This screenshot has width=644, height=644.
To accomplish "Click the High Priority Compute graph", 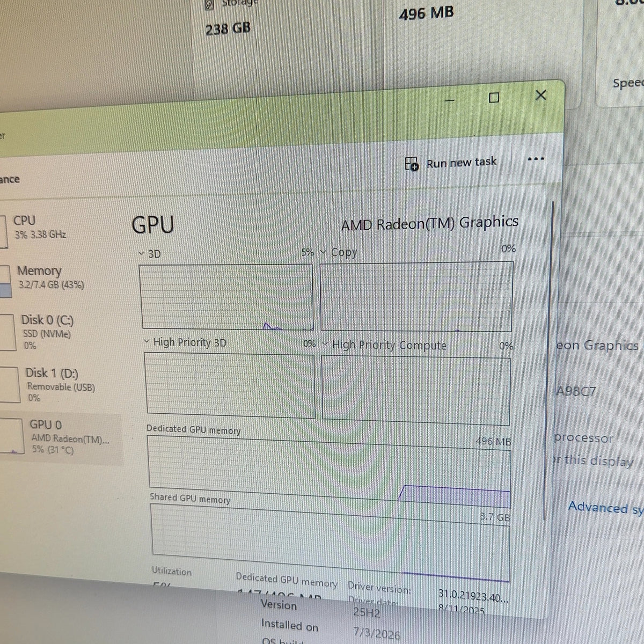I will click(416, 390).
